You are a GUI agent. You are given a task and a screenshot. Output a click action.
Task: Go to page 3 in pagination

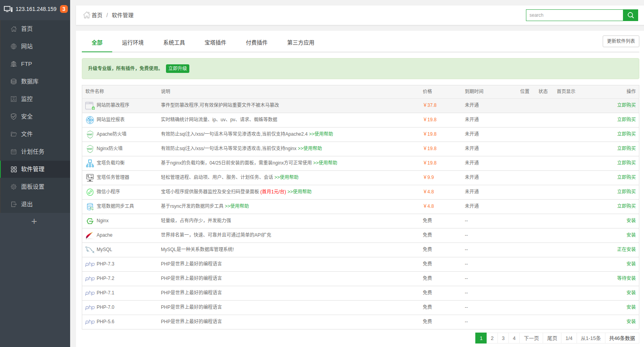point(503,338)
